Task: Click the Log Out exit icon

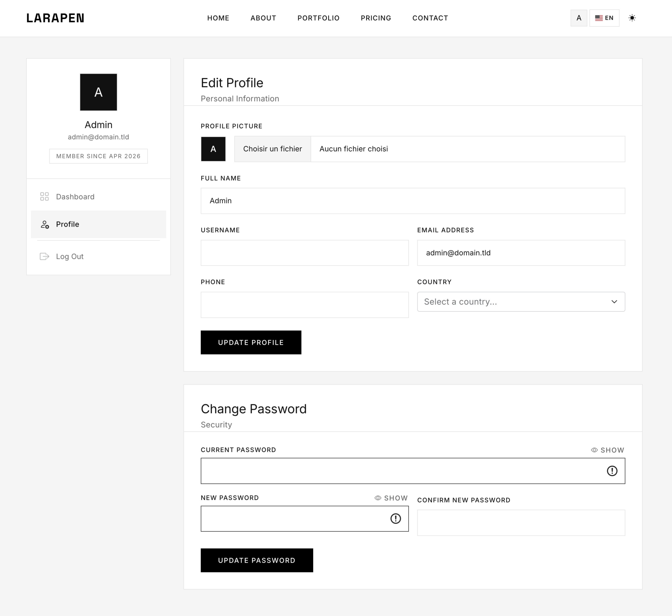Action: pyautogui.click(x=44, y=256)
